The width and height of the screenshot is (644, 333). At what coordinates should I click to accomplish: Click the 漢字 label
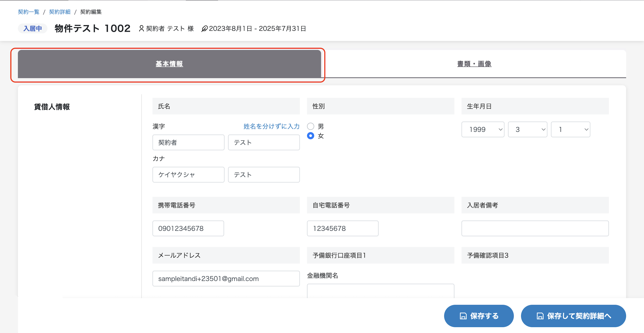click(159, 126)
